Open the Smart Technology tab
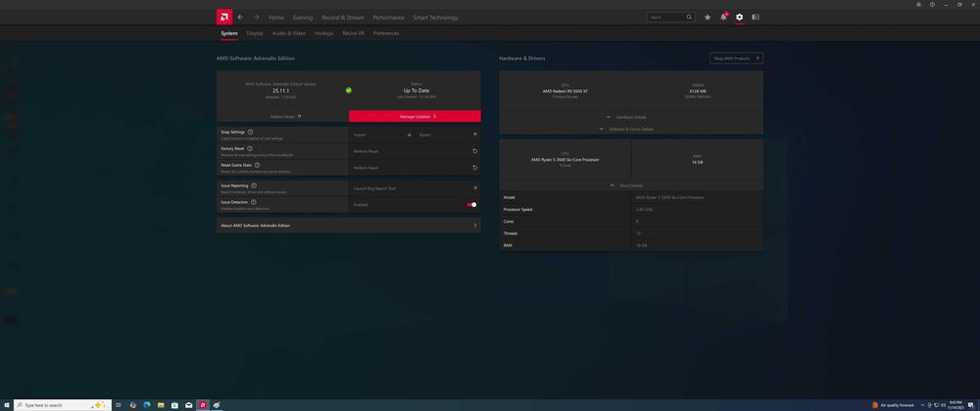Viewport: 980px width, 411px height. point(436,18)
